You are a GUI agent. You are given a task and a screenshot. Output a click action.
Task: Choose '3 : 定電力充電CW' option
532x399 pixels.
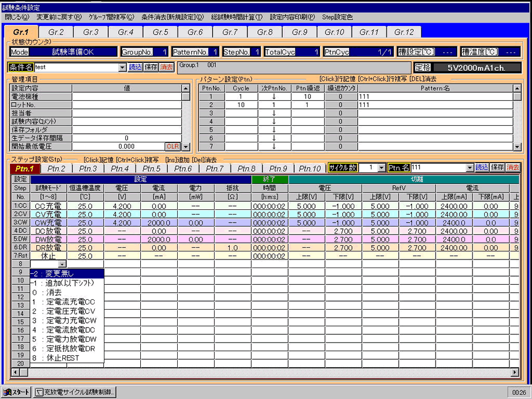point(67,321)
